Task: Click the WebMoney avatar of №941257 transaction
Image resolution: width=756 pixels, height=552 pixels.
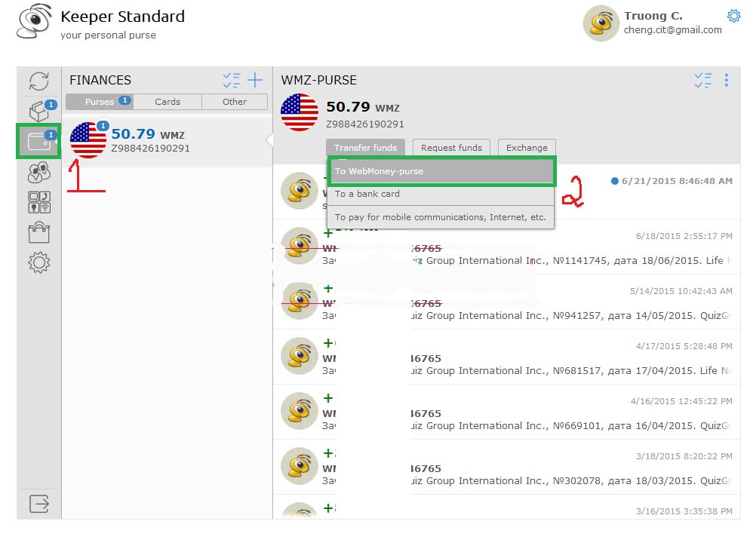Action: (300, 301)
